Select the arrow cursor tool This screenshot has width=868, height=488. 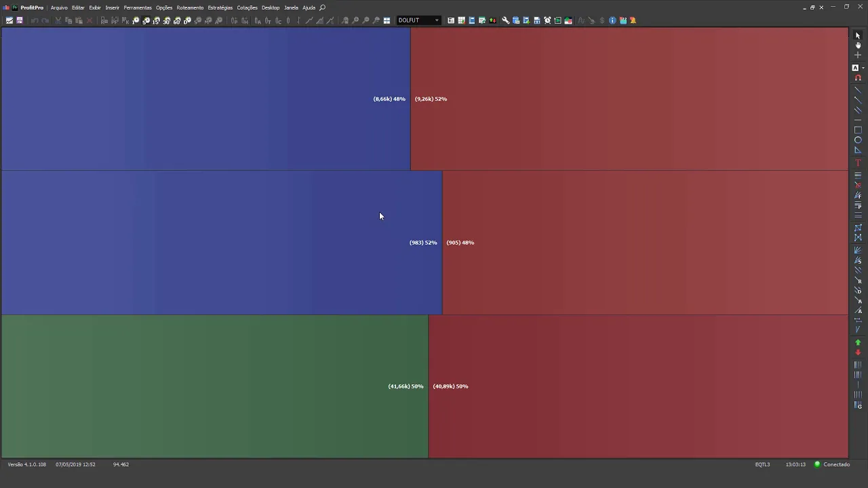click(x=857, y=35)
